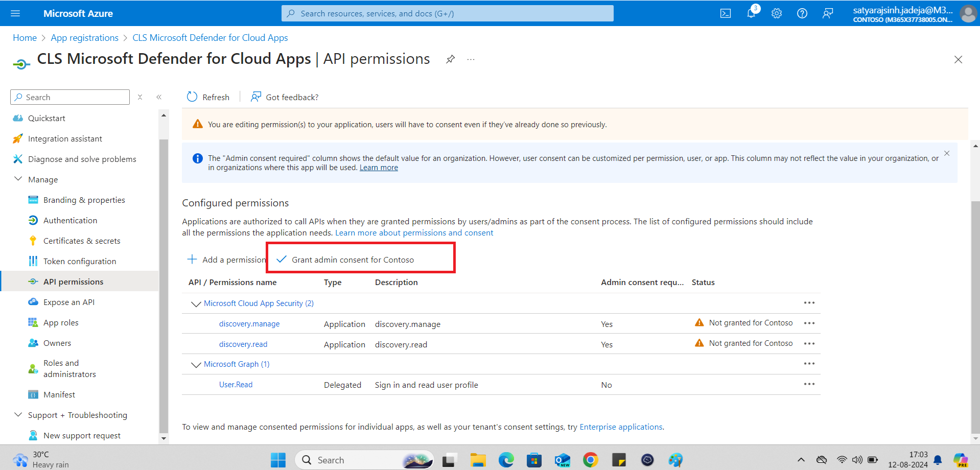Image resolution: width=980 pixels, height=470 pixels.
Task: Grant admin consent for Contoso
Action: pyautogui.click(x=345, y=260)
